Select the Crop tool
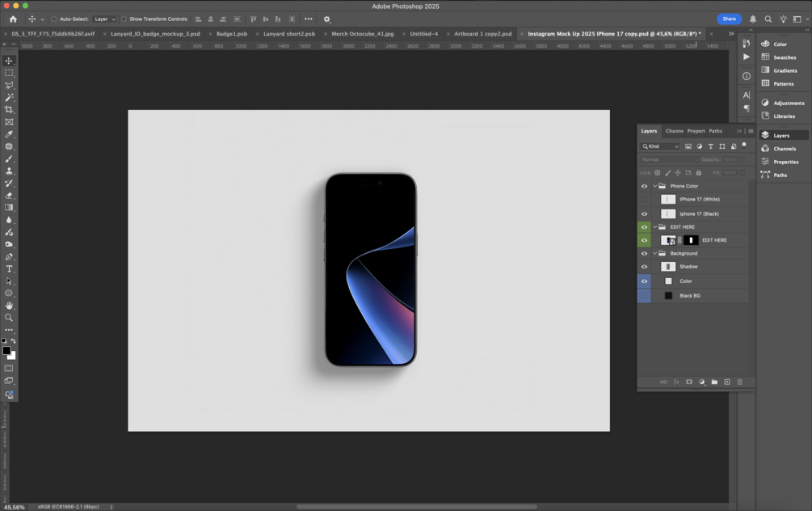The image size is (812, 511). [x=9, y=110]
